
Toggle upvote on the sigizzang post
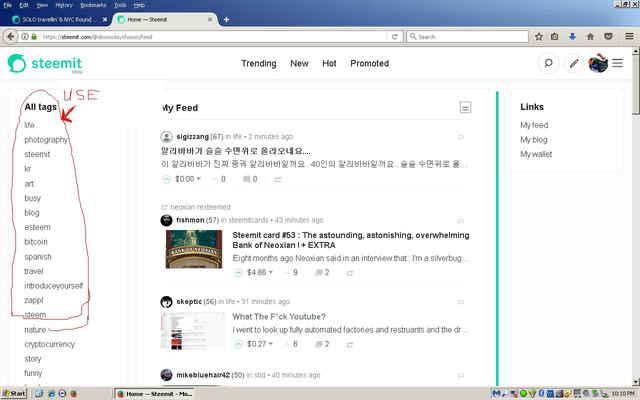coord(167,179)
